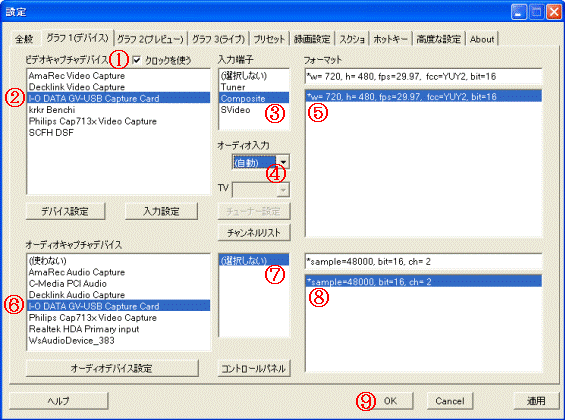Click the video format text field
This screenshot has height=420, width=565.
423,76
